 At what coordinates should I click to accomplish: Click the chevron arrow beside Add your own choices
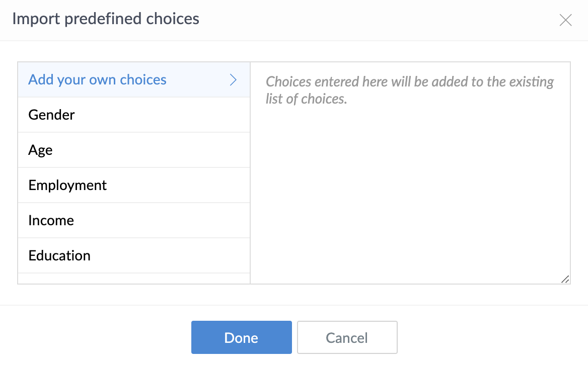point(233,80)
